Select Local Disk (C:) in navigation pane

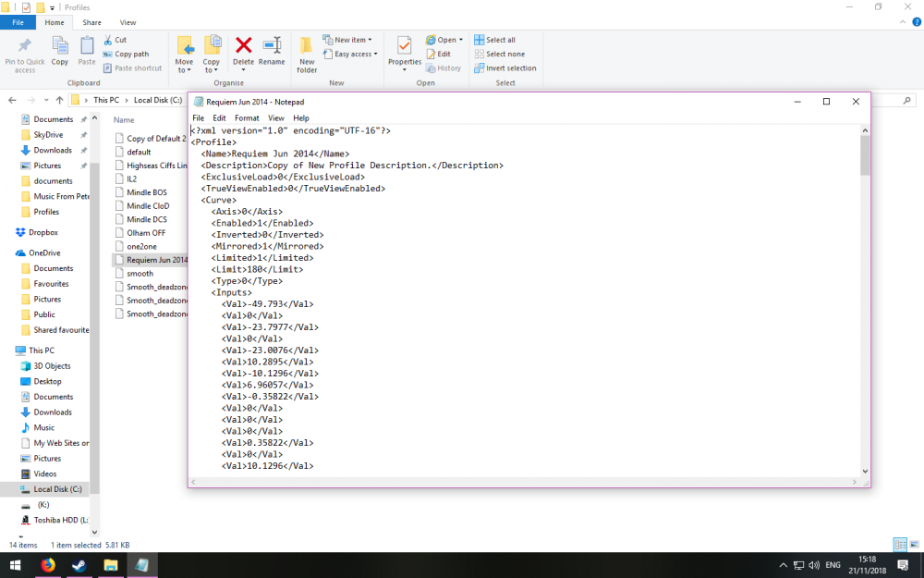(x=57, y=488)
